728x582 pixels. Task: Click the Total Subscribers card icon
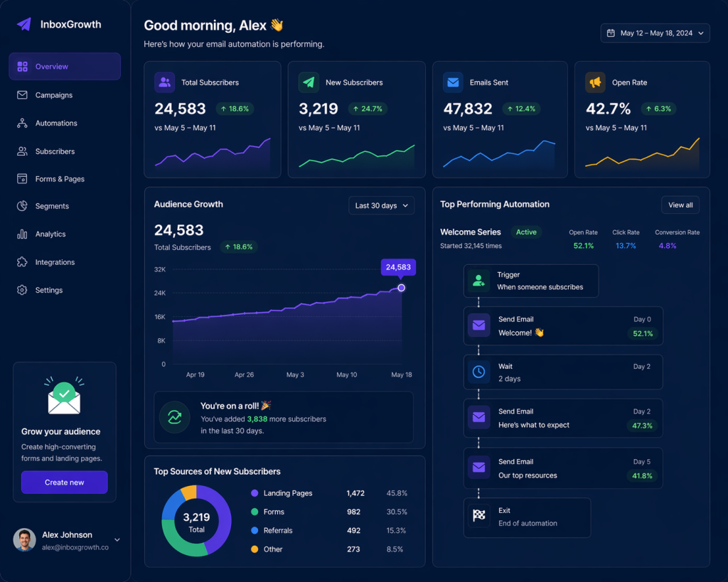tap(165, 82)
